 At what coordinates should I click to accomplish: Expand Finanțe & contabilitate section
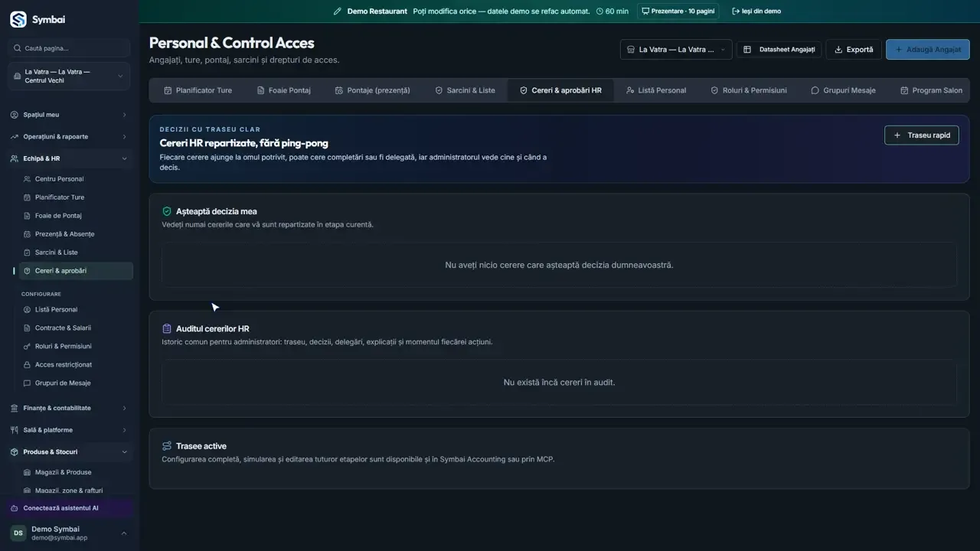[70, 409]
